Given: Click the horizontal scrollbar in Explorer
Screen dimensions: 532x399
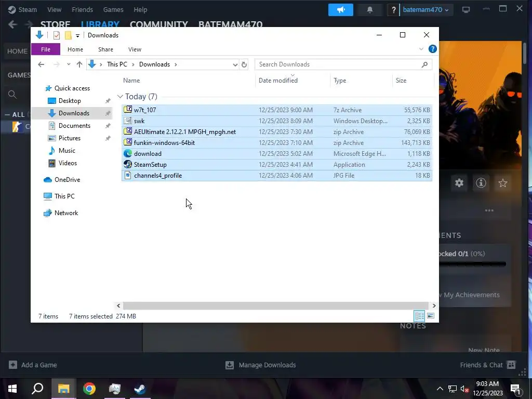Looking at the screenshot, I should pos(275,305).
